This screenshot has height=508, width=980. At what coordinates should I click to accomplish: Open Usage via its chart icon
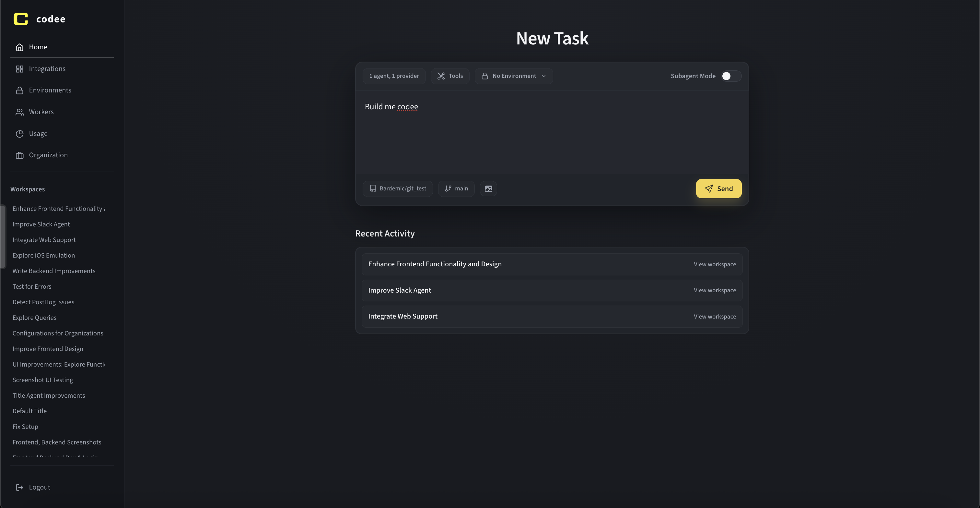click(20, 133)
